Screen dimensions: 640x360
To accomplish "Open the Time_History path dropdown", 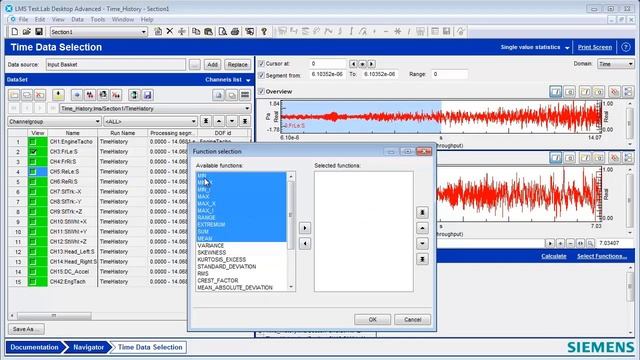I will point(247,109).
